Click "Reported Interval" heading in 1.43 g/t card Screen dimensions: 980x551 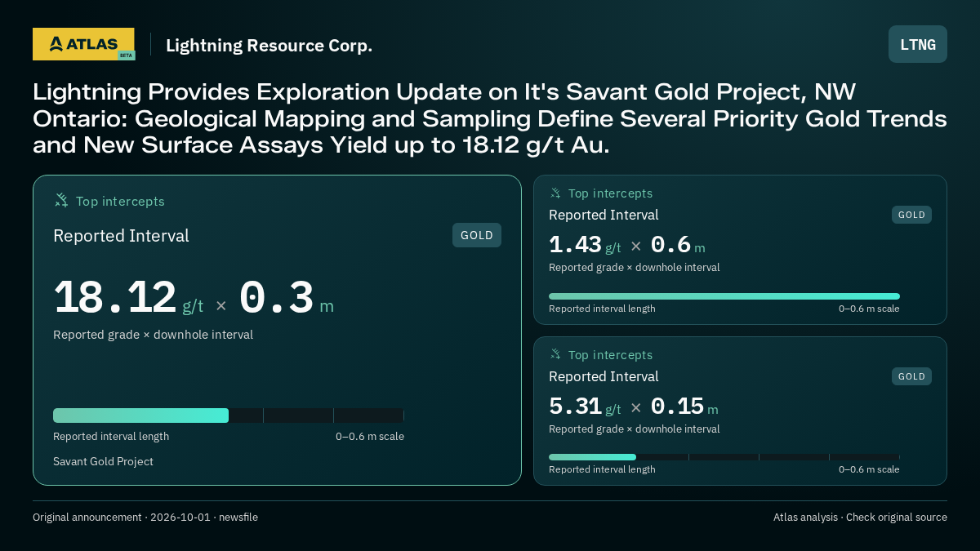[x=604, y=215]
